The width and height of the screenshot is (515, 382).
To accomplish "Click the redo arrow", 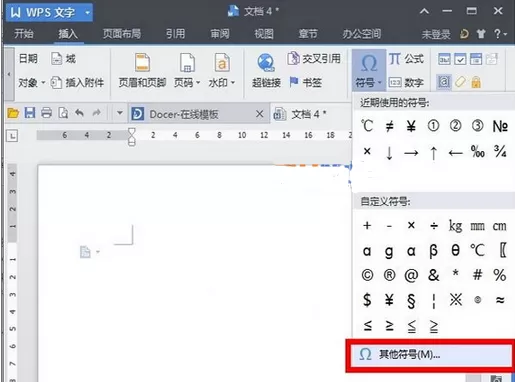I will [x=96, y=113].
